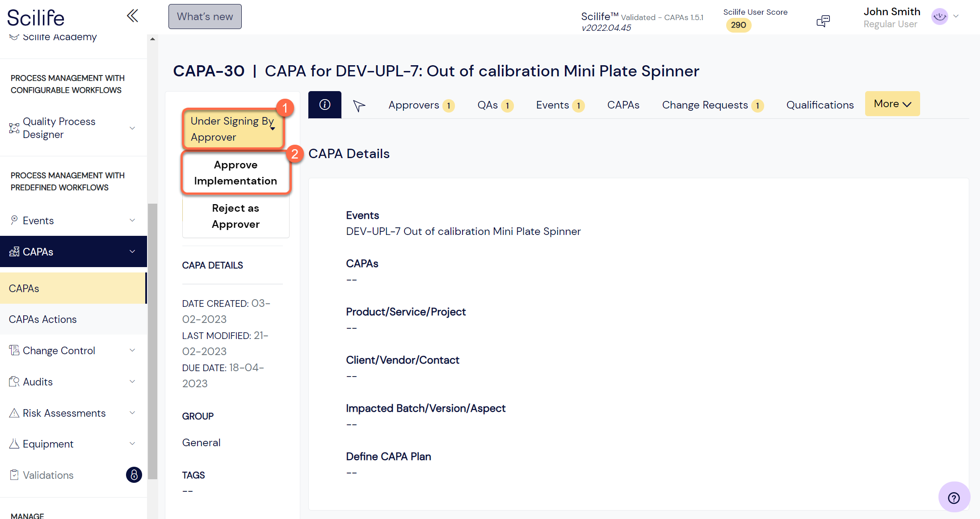Click the Quality Process Designer icon
980x519 pixels.
(x=14, y=128)
